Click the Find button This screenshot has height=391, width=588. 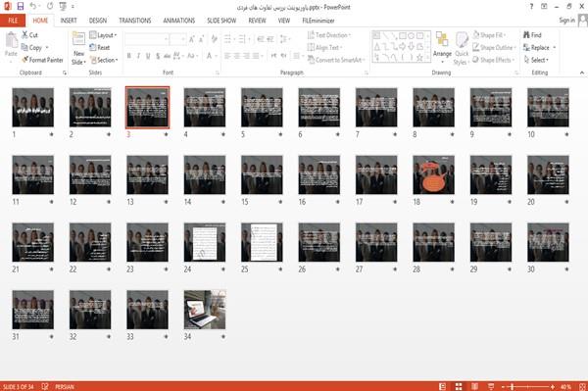[x=532, y=35]
